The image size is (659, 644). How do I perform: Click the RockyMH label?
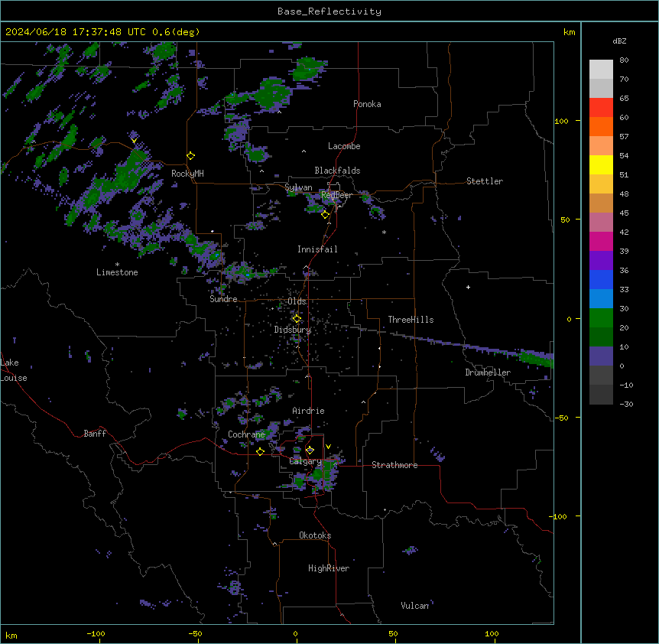pos(187,174)
